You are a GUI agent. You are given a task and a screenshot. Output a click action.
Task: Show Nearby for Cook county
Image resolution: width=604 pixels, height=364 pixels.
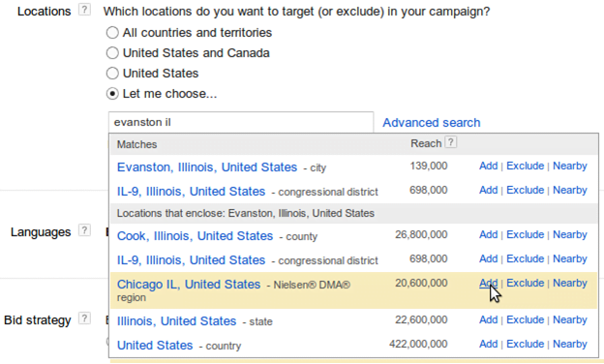[x=570, y=234]
